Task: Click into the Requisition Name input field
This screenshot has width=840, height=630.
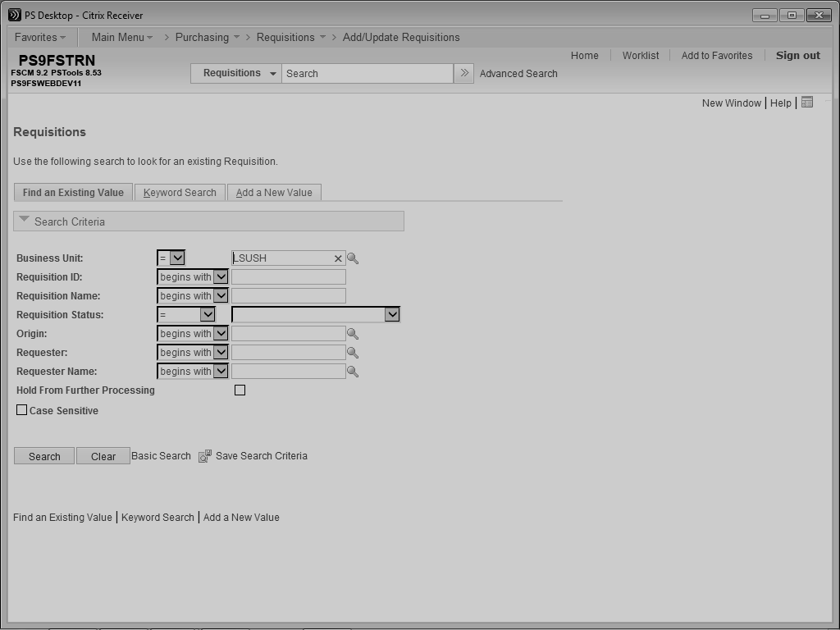Action: 288,296
